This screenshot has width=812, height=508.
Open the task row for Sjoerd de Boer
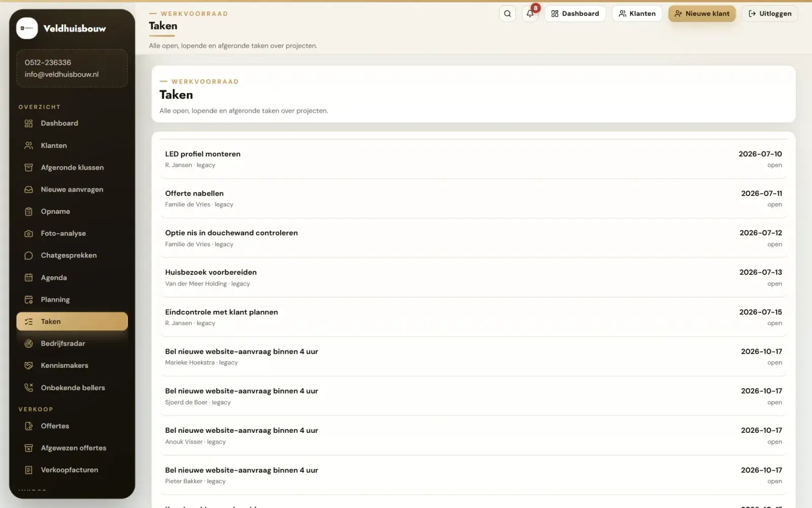[x=473, y=396]
